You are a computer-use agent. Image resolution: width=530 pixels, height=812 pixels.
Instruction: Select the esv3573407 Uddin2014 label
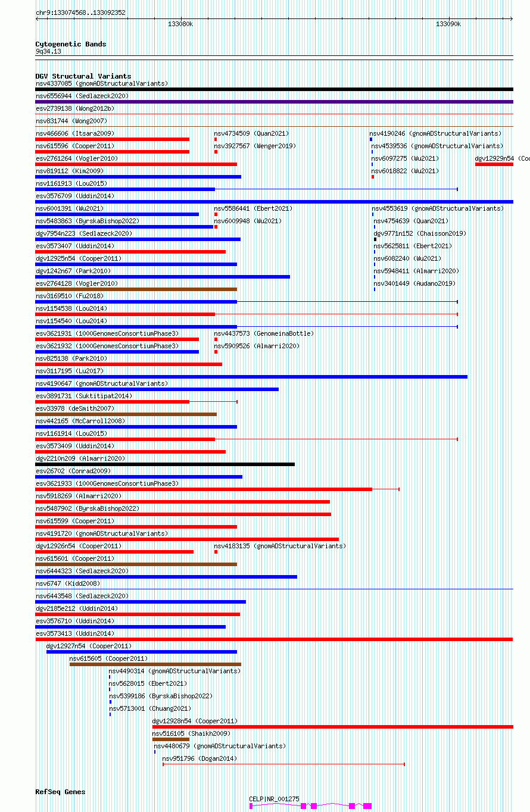point(75,246)
